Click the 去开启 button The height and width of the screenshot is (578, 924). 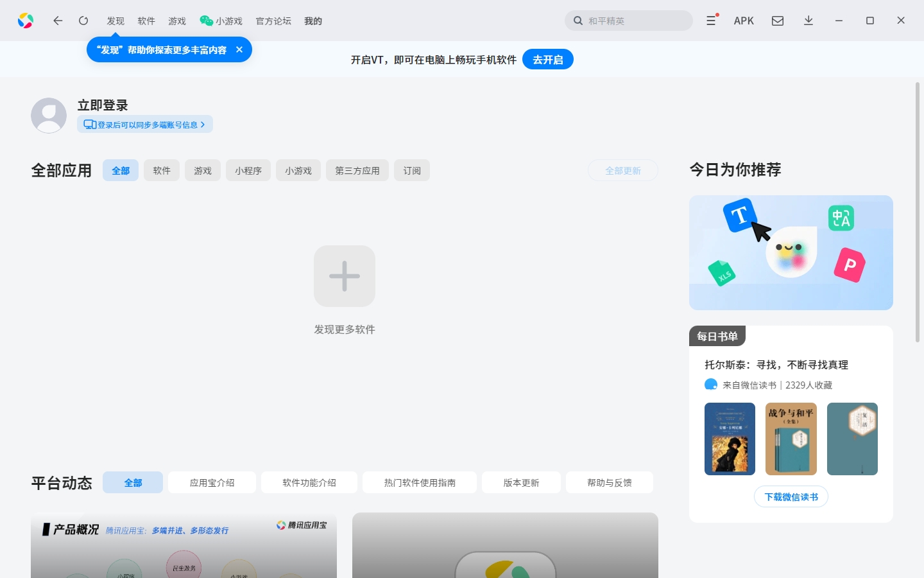pos(548,59)
